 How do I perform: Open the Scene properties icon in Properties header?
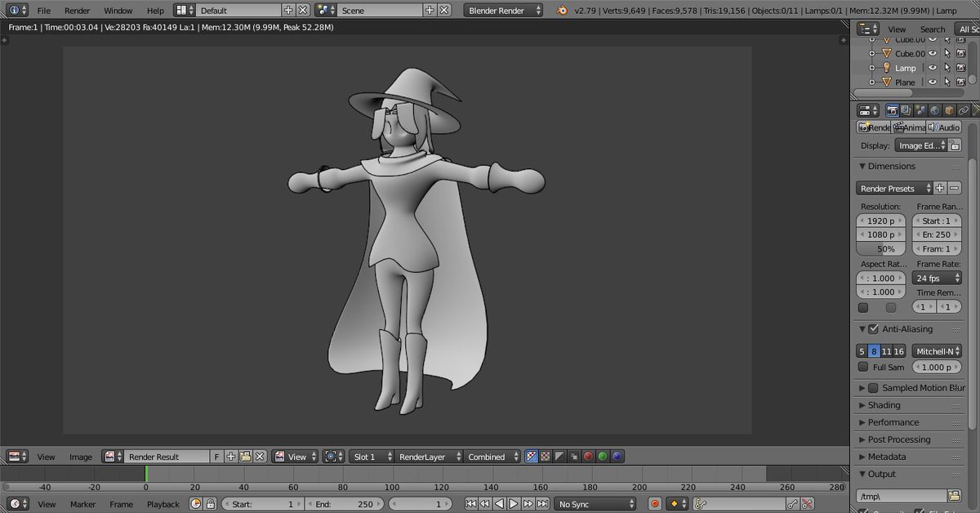[x=920, y=111]
